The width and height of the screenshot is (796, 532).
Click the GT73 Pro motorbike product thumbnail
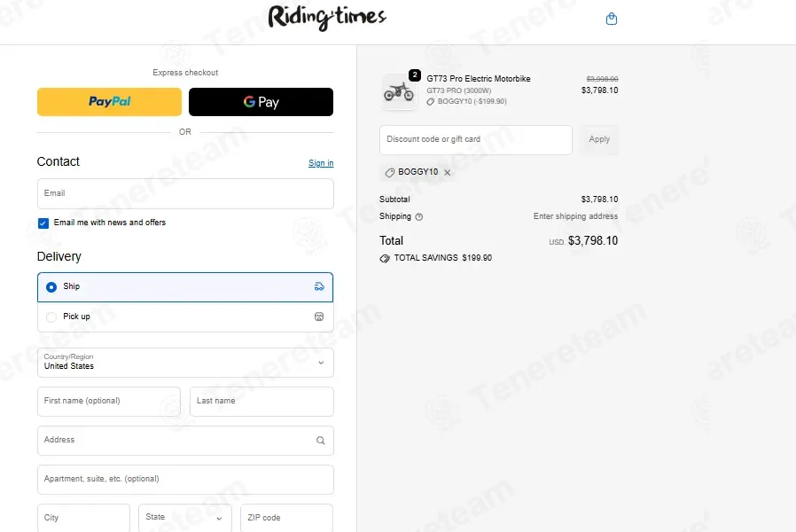coord(399,92)
